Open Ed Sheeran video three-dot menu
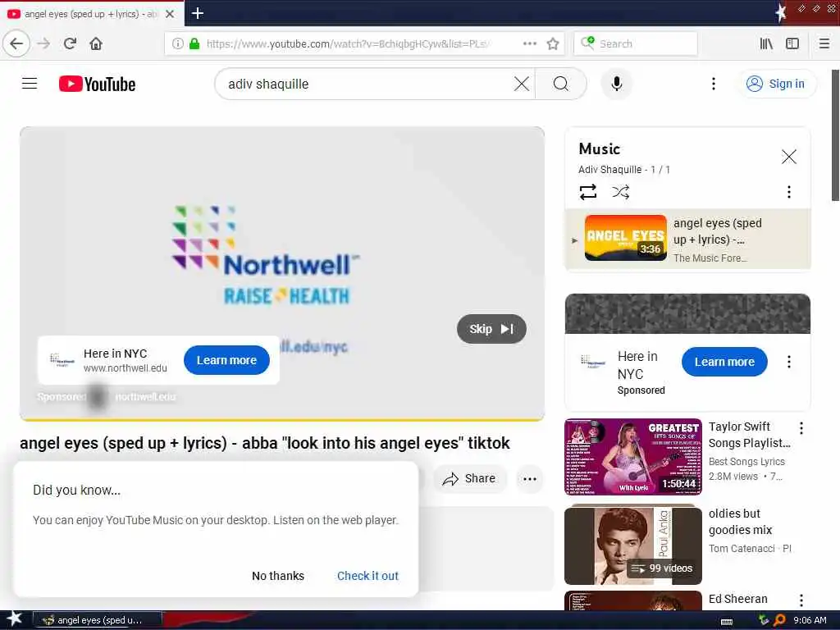This screenshot has width=840, height=630. [801, 600]
